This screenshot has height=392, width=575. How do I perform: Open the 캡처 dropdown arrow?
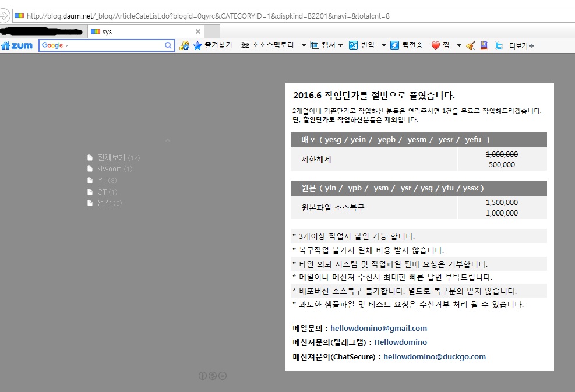pyautogui.click(x=340, y=45)
